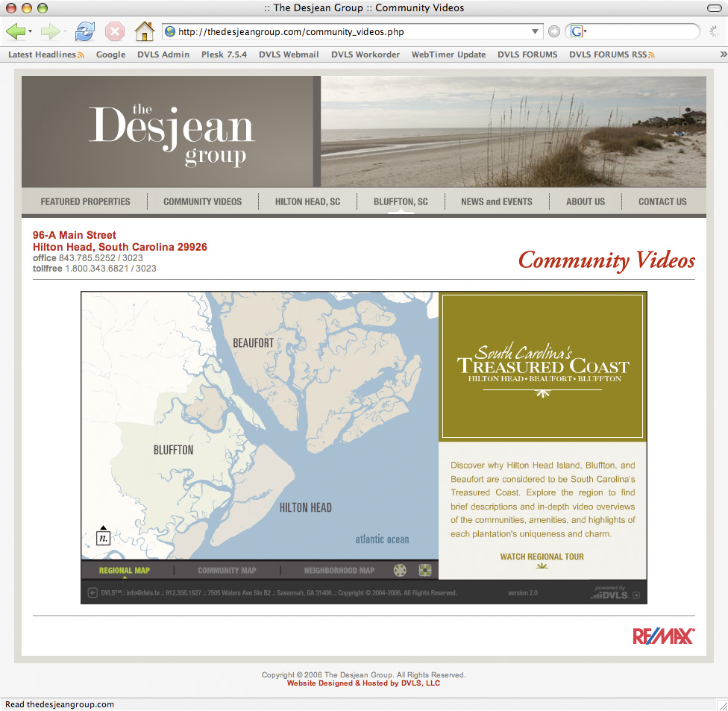Click the Community Videos page heading
Screen dimensions: 728x711
606,260
